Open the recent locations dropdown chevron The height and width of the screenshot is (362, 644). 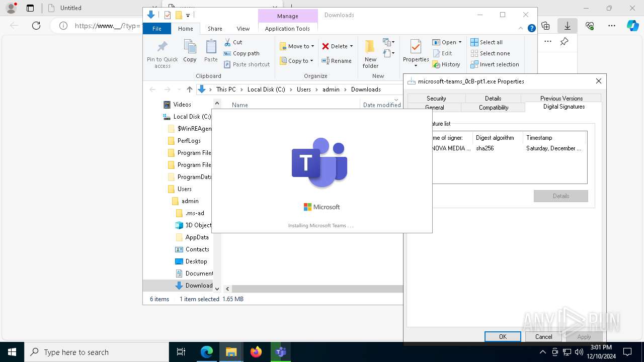click(179, 89)
